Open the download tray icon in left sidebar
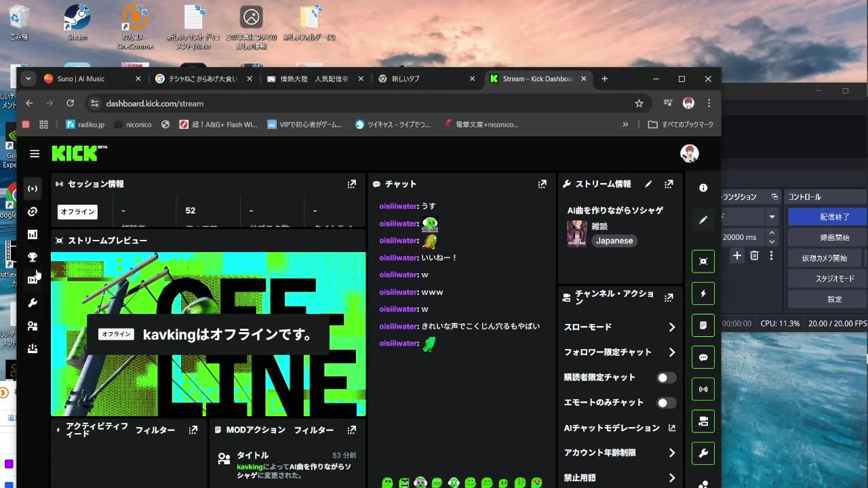 [x=33, y=349]
